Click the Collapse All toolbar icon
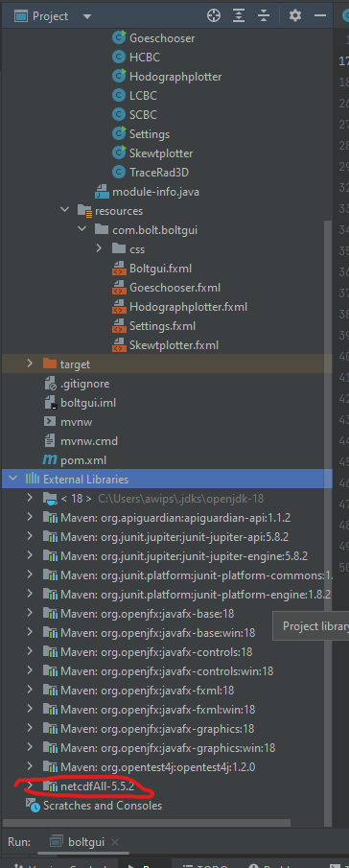349x868 pixels. (x=264, y=16)
